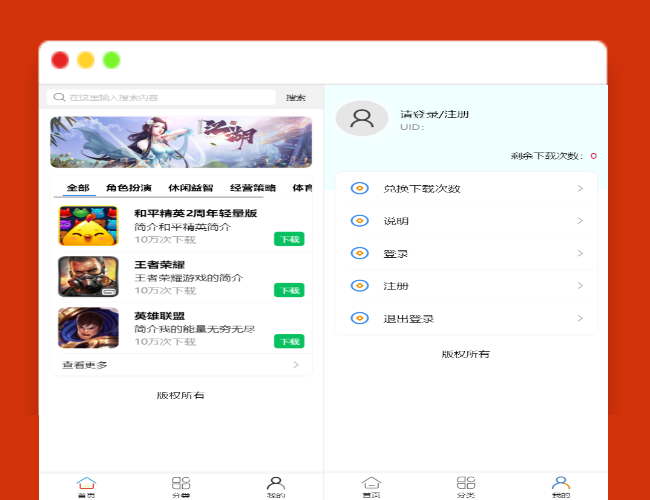Select the 全部 category tab
Screen dimensions: 650x500
(x=78, y=188)
